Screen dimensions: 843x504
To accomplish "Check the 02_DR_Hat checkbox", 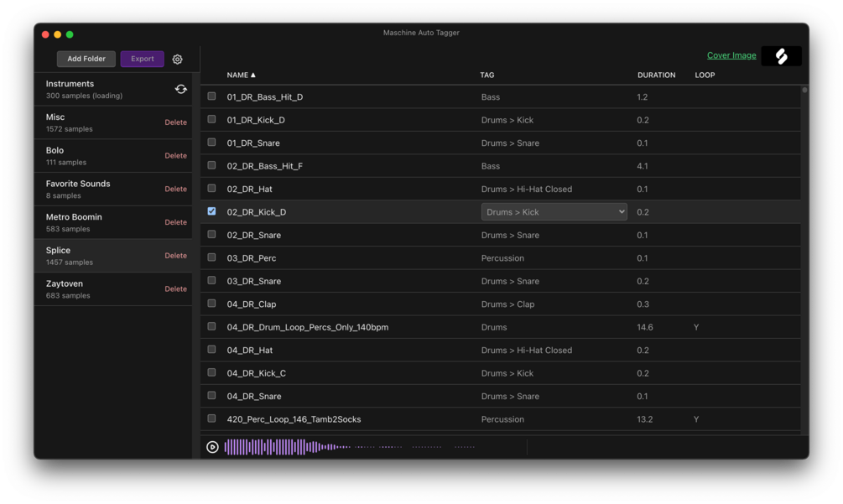I will pos(212,189).
